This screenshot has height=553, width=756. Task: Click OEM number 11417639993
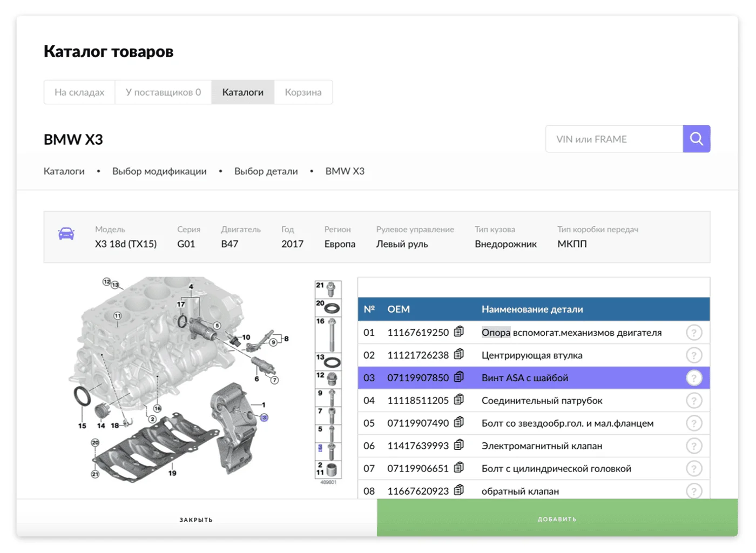(x=418, y=446)
